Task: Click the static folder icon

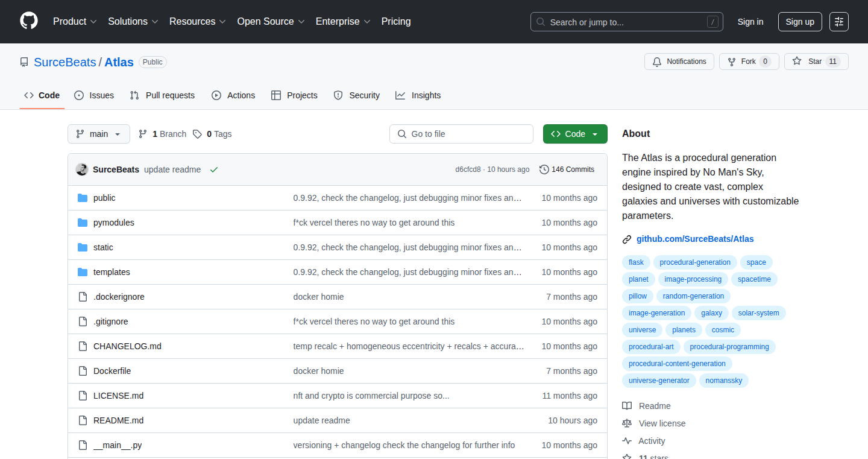Action: pos(83,247)
